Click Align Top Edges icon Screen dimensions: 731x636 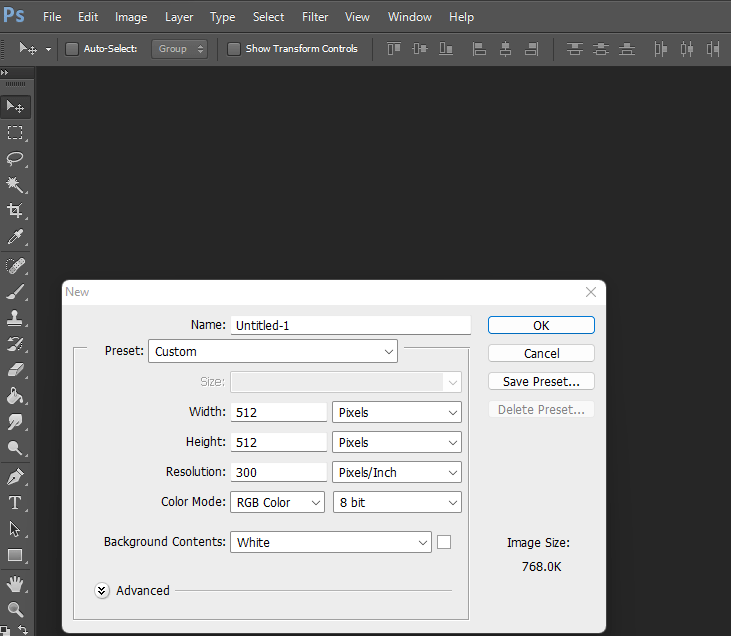coord(394,48)
